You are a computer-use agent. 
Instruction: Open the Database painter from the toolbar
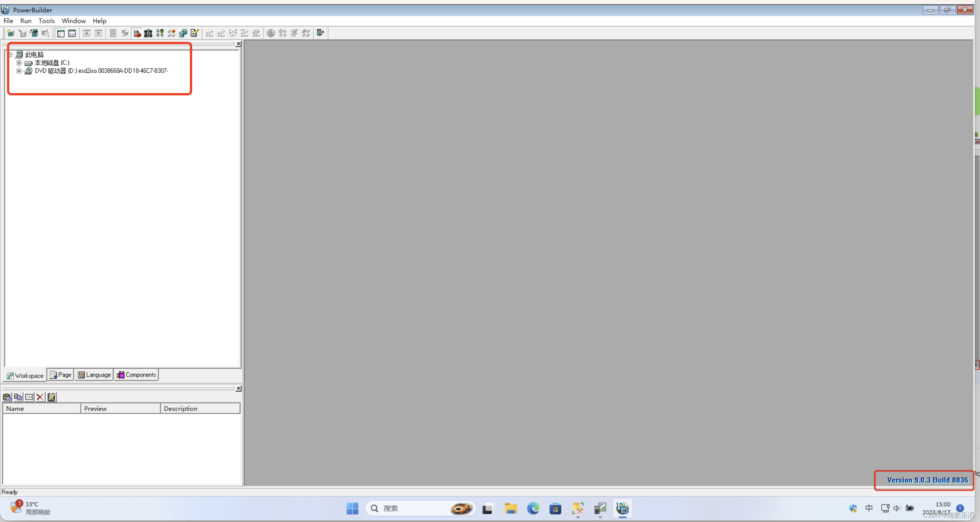click(183, 33)
